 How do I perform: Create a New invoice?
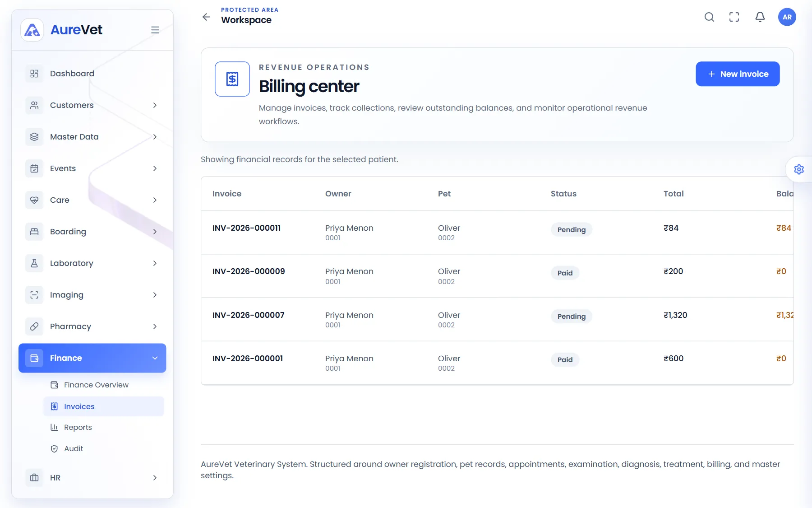(x=738, y=74)
